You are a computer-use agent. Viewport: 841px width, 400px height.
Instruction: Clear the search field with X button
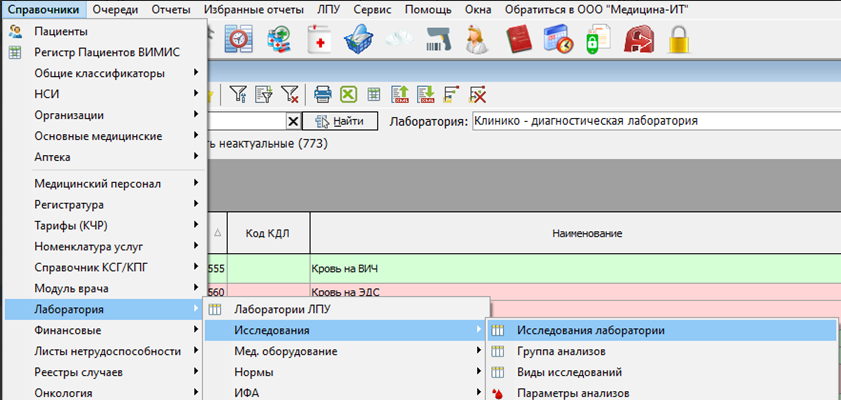click(293, 121)
